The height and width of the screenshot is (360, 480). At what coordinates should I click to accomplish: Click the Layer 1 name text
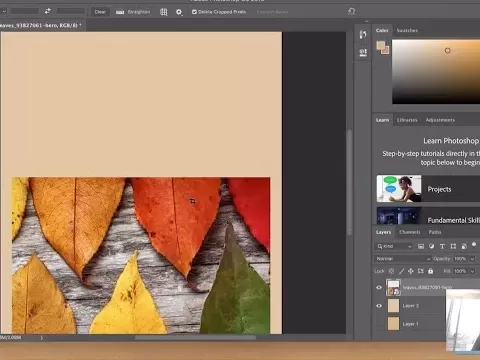(x=410, y=324)
